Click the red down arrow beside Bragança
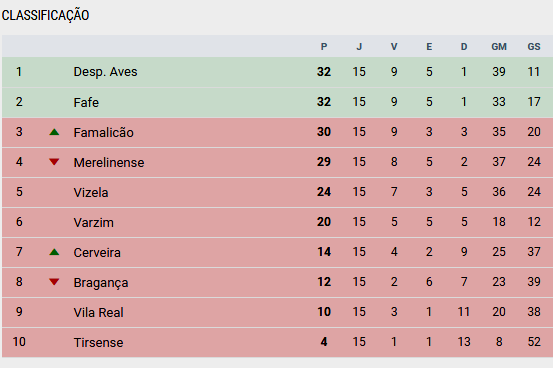This screenshot has height=368, width=553. click(54, 282)
